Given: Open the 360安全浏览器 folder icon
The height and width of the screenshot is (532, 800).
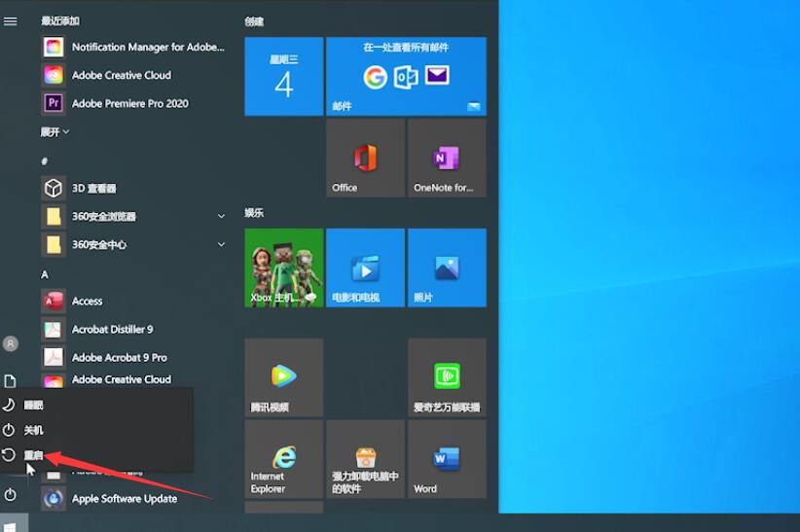Looking at the screenshot, I should click(x=54, y=216).
